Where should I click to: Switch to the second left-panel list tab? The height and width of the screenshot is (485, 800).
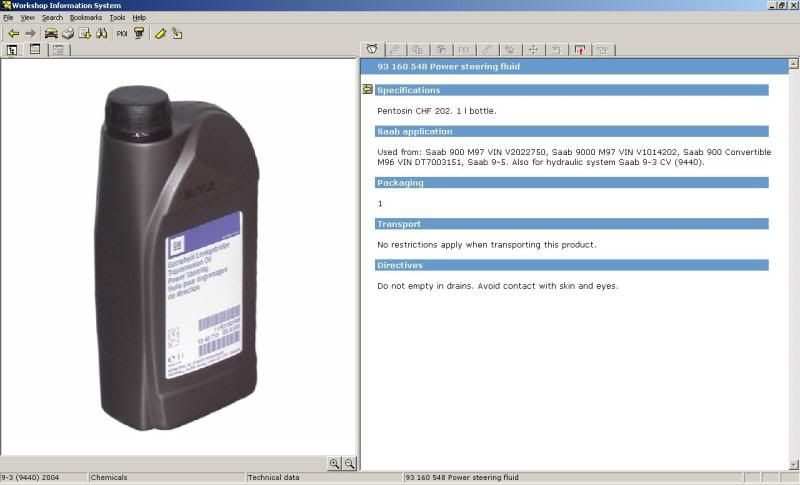[35, 49]
